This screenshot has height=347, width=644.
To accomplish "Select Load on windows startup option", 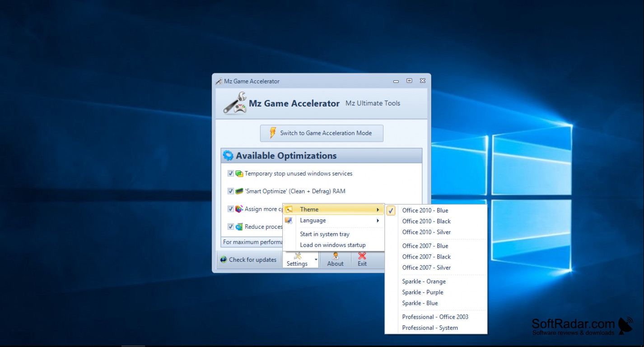I will pos(333,245).
